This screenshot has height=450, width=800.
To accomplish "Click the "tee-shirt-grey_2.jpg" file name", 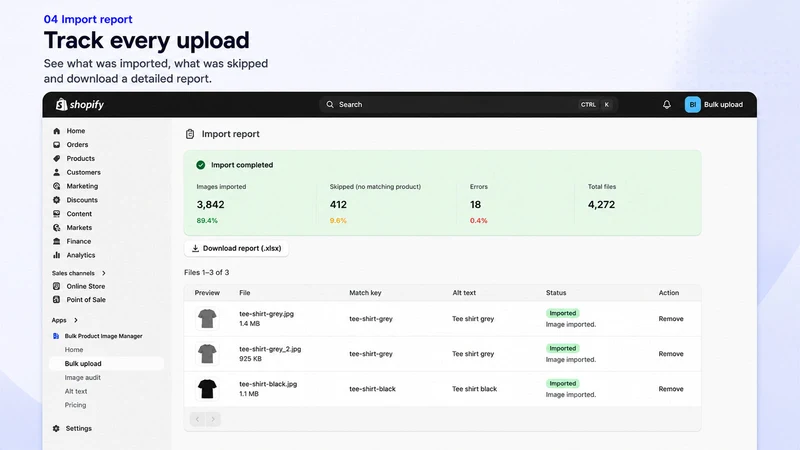I will [x=270, y=349].
